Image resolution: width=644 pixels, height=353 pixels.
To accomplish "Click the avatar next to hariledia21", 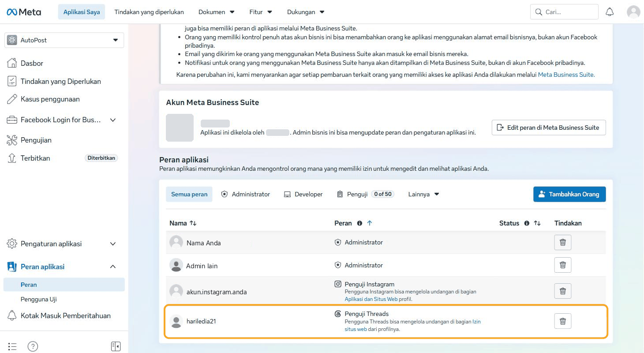I will click(x=176, y=322).
